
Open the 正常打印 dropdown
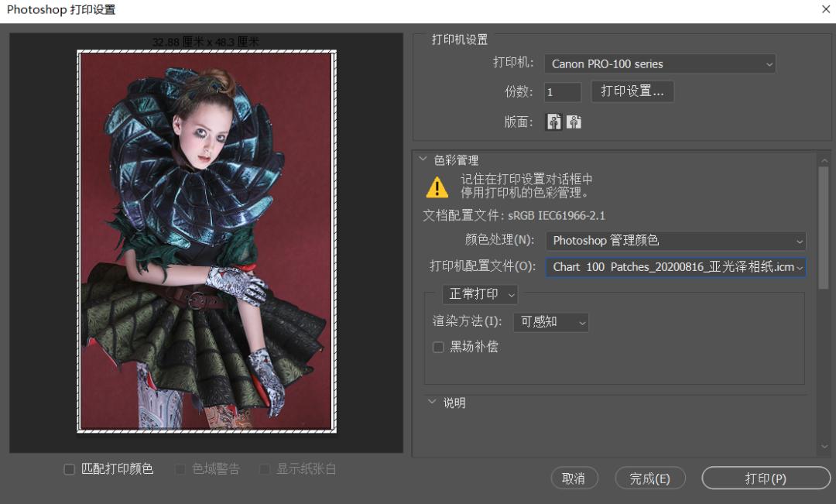pyautogui.click(x=479, y=294)
